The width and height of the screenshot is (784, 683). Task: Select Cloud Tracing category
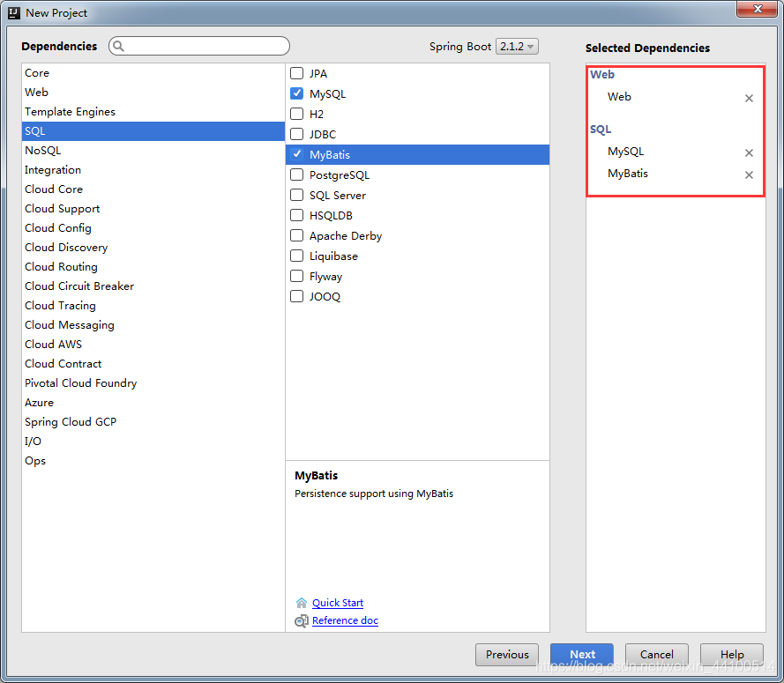click(x=153, y=306)
